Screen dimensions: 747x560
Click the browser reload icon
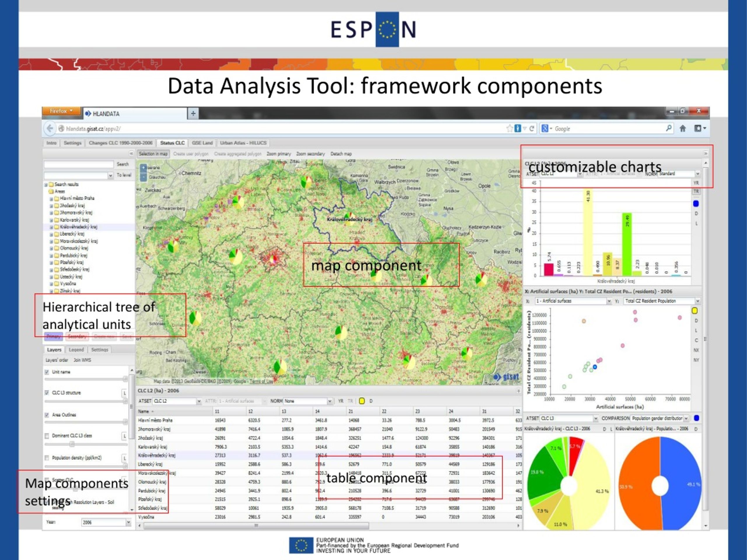click(532, 129)
